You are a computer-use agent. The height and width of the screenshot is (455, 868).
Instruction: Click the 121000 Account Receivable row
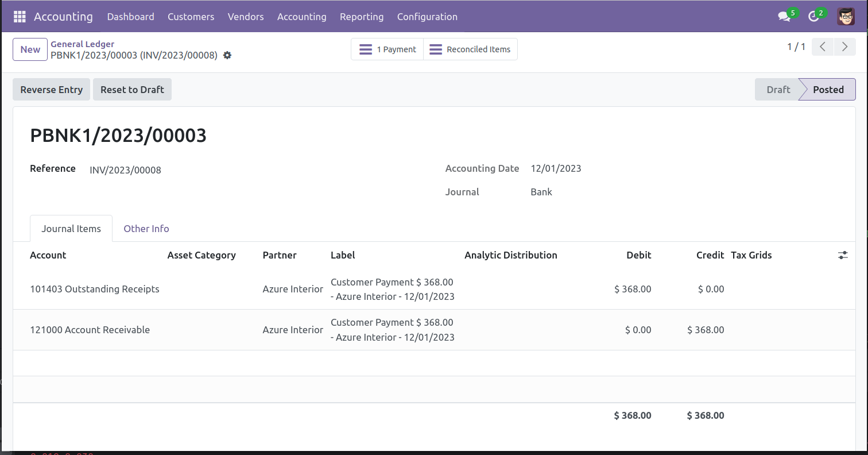coord(90,330)
